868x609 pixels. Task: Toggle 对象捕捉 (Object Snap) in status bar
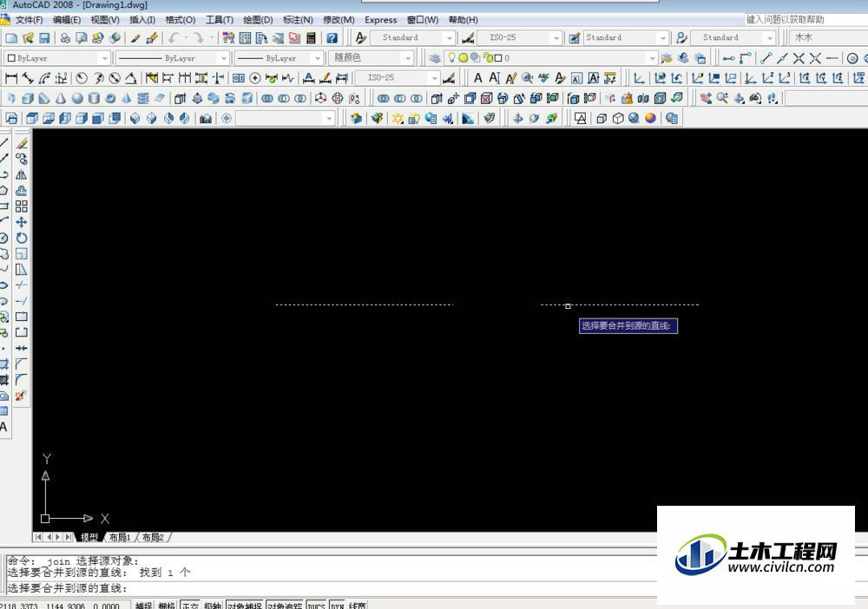pyautogui.click(x=244, y=605)
